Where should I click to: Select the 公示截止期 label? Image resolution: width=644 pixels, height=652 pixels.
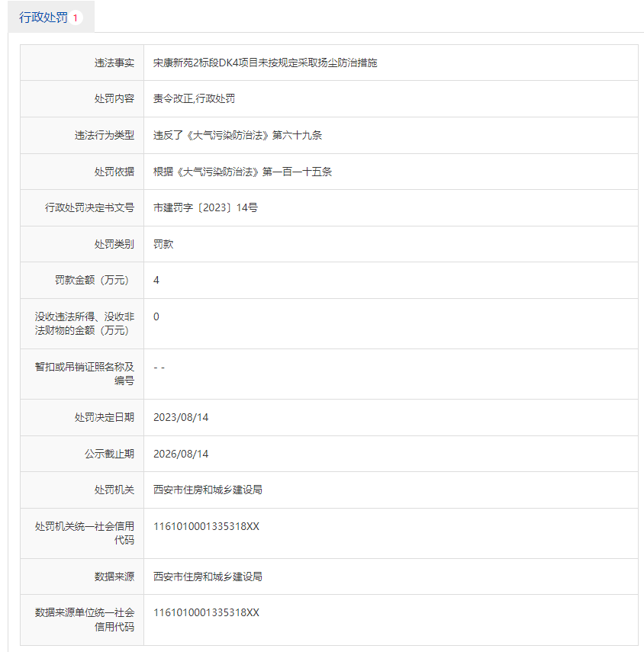109,454
